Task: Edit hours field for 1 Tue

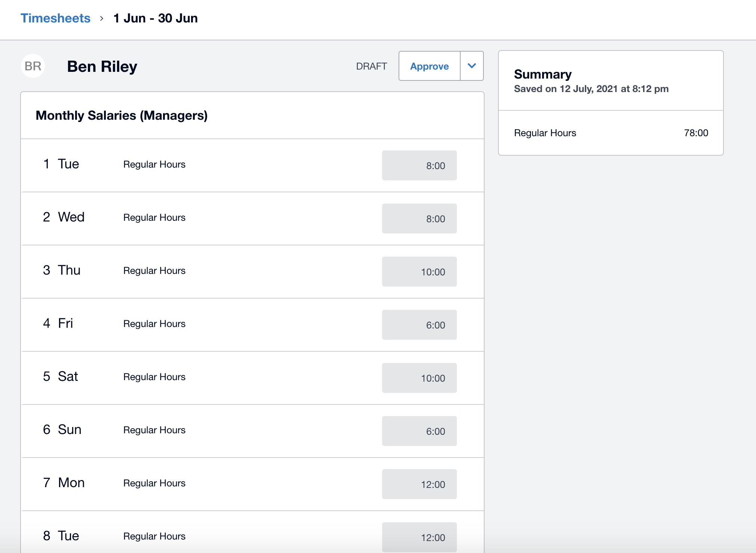Action: coord(419,165)
